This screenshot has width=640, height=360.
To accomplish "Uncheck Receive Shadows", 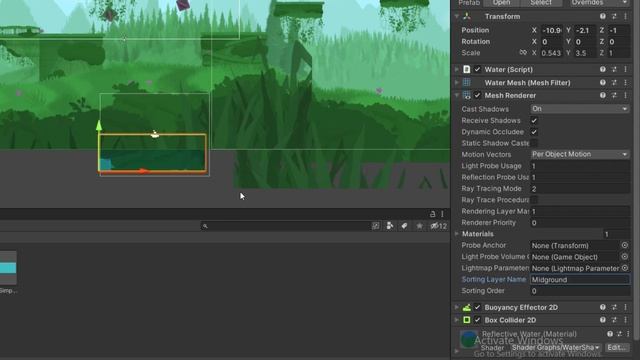I will tap(534, 120).
